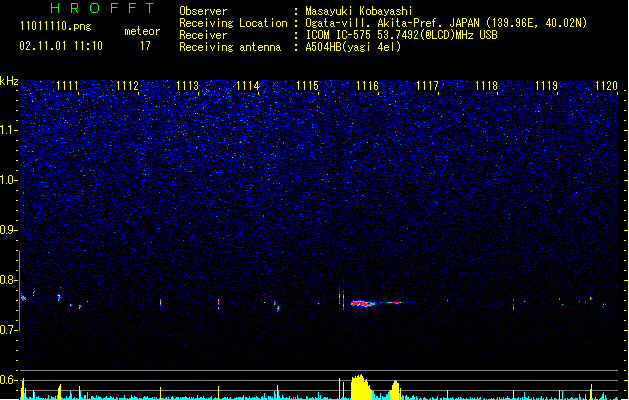The image size is (629, 400).
Task: Click the 1118 time marker
Action: click(x=487, y=86)
